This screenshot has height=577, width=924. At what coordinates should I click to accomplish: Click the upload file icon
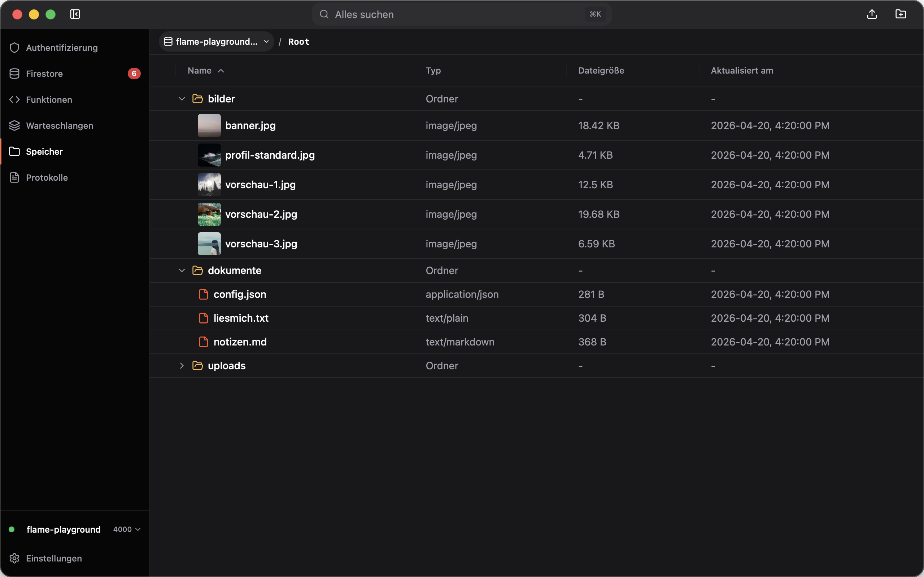pyautogui.click(x=872, y=14)
